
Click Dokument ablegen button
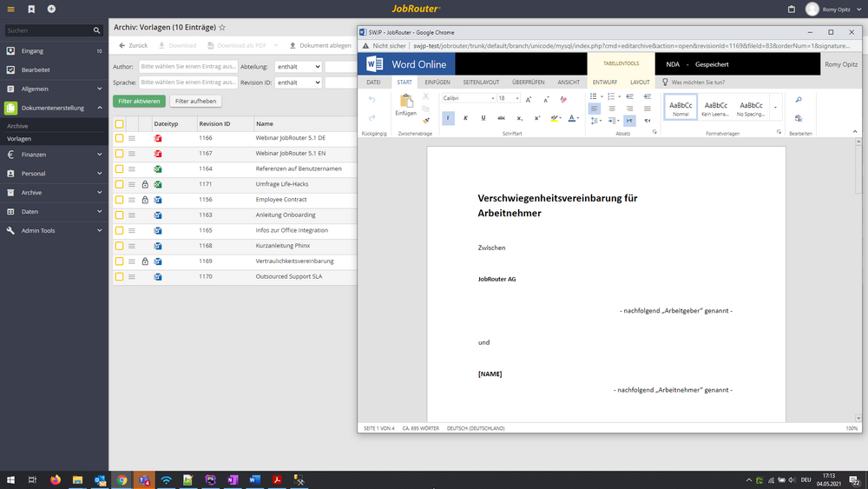(320, 45)
